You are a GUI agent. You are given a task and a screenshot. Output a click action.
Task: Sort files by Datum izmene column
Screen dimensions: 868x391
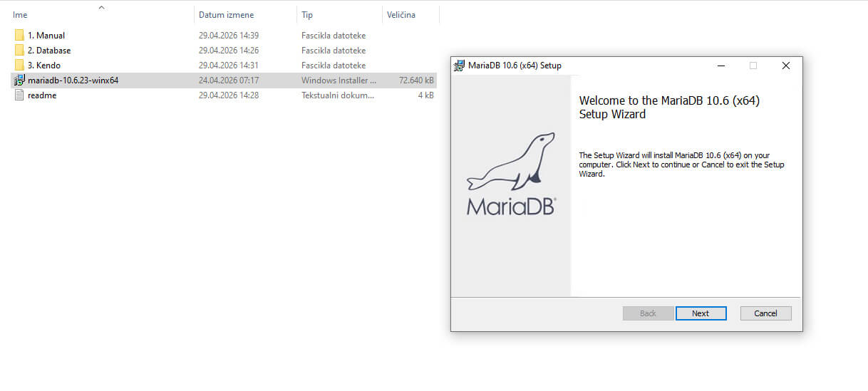(226, 15)
